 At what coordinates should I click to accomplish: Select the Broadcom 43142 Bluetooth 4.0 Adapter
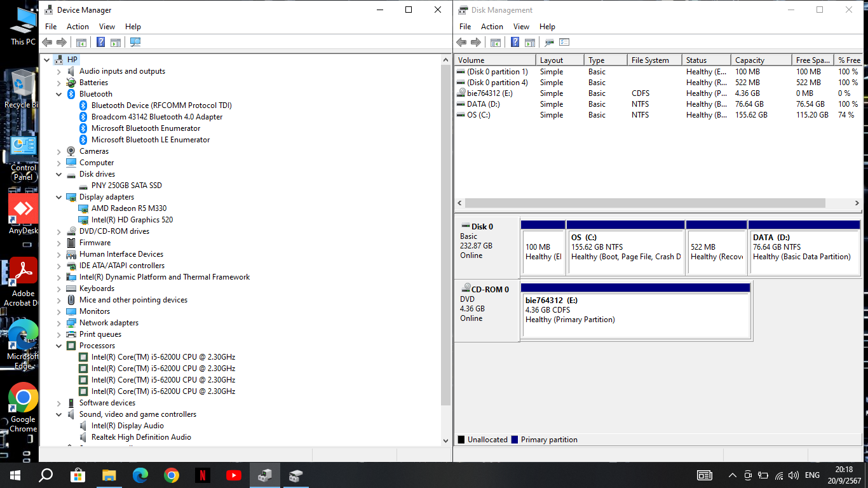(x=156, y=117)
